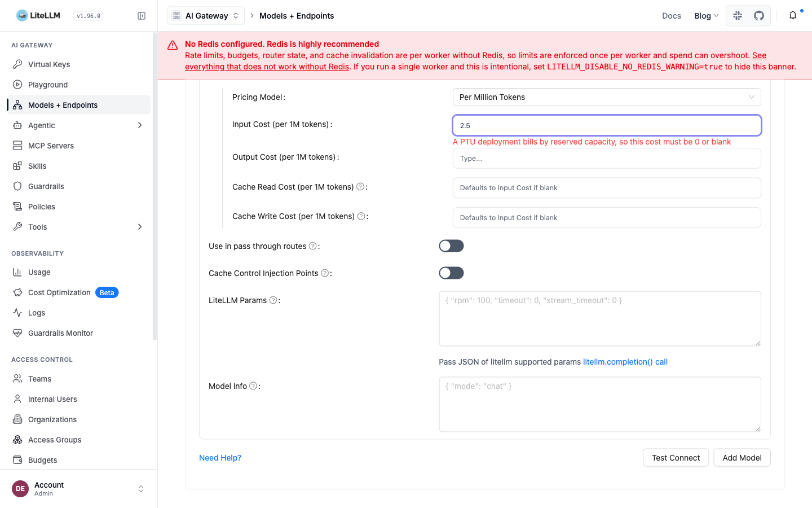
Task: Click the Guardrails shield icon
Action: 17,186
